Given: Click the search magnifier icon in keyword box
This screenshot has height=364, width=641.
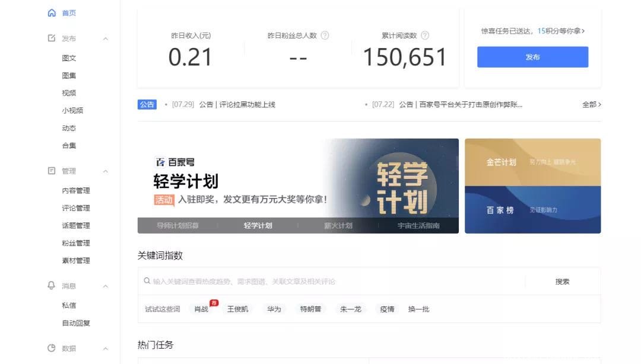Looking at the screenshot, I should coord(147,280).
